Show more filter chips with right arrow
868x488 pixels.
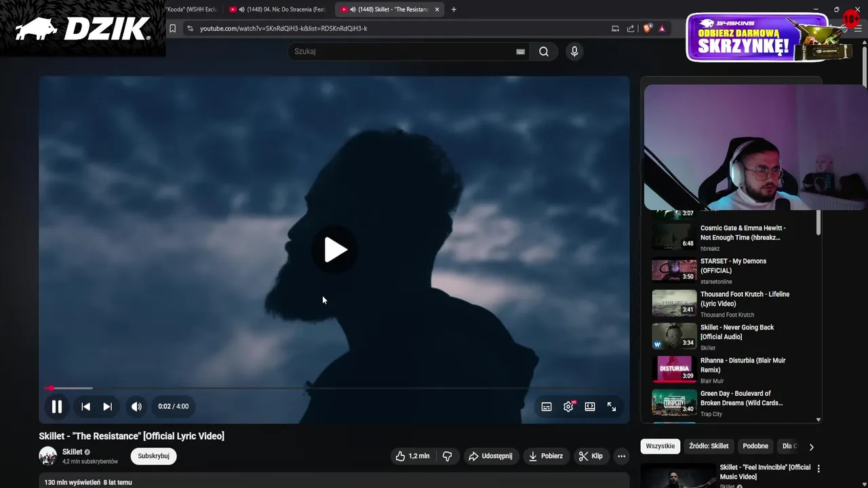811,447
